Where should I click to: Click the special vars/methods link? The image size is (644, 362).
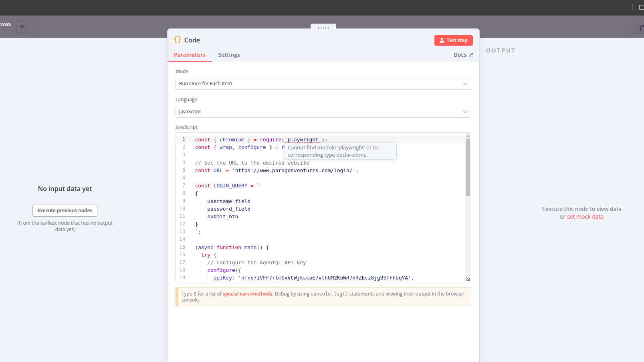tap(247, 294)
